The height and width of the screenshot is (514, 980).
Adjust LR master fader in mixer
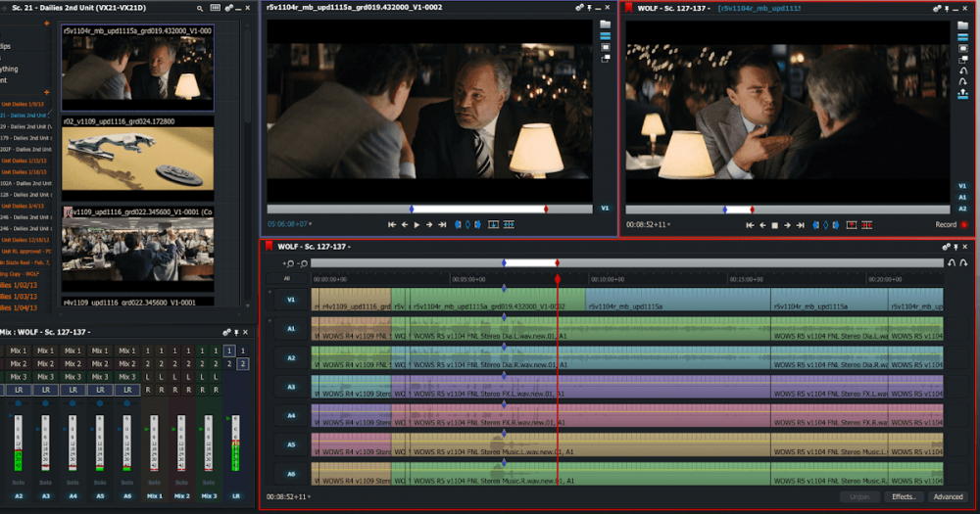(x=235, y=444)
